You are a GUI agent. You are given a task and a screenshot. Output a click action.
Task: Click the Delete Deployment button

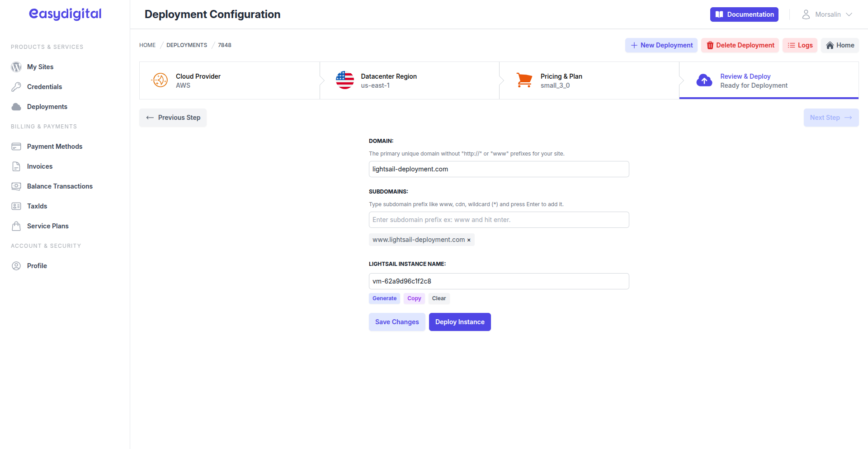pyautogui.click(x=740, y=45)
